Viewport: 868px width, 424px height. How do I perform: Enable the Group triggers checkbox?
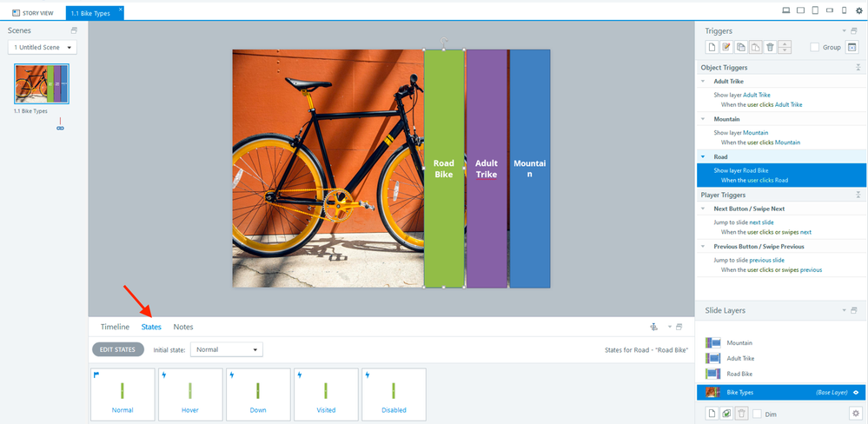point(815,48)
